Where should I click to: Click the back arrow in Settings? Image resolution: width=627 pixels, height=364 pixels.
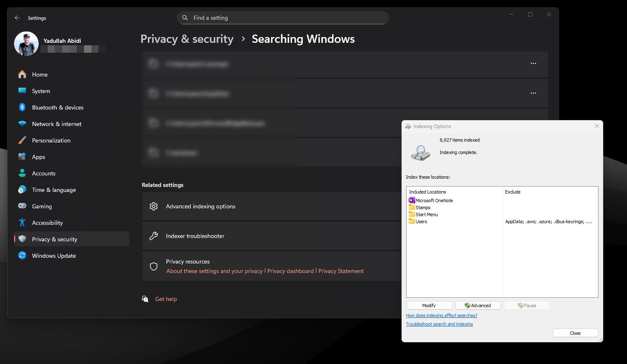17,18
